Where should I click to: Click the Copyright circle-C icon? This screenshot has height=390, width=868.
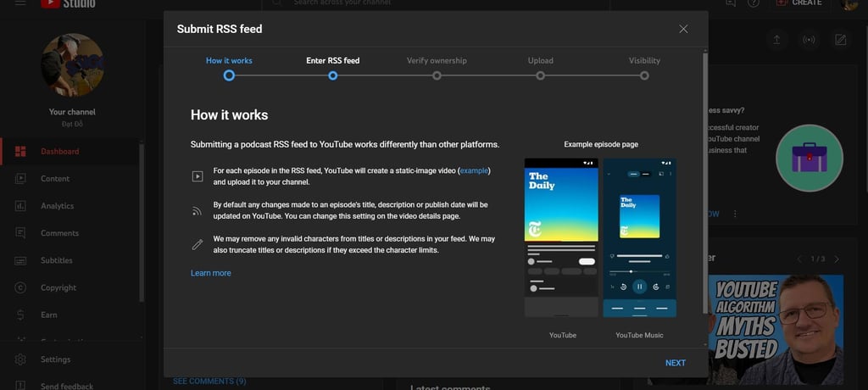[20, 287]
